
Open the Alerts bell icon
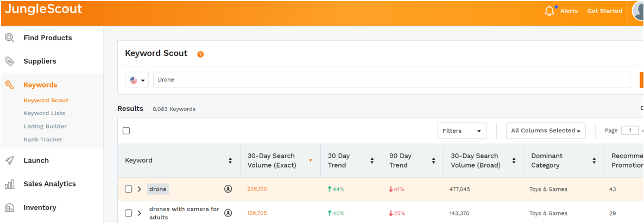pos(550,11)
